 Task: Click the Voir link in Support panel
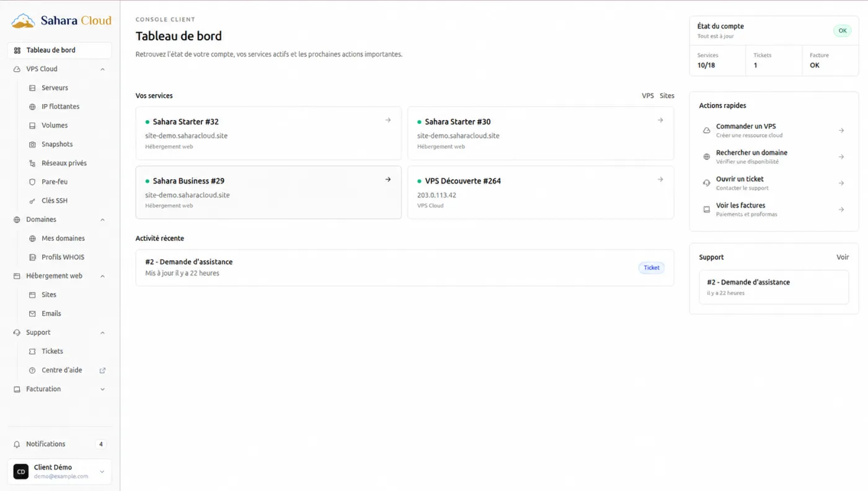pyautogui.click(x=843, y=257)
